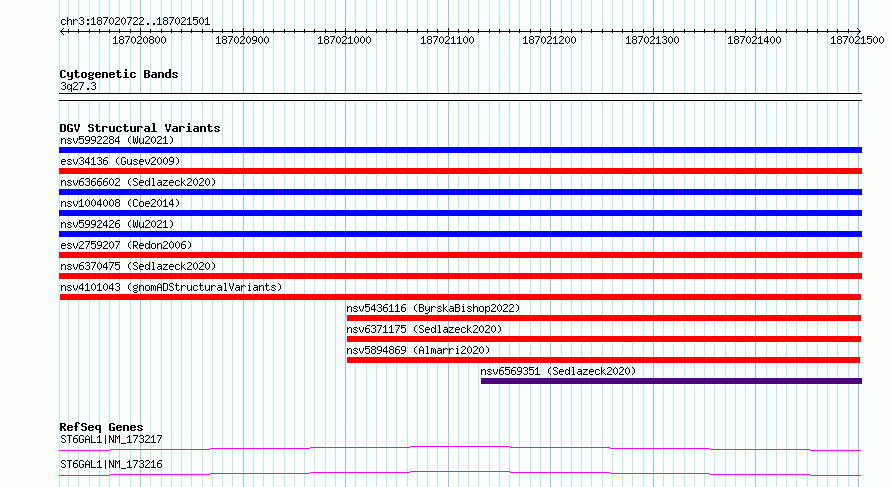Image resolution: width=890 pixels, height=487 pixels.
Task: Click the nsv5992284 (Wu2021) label
Action: 117,140
